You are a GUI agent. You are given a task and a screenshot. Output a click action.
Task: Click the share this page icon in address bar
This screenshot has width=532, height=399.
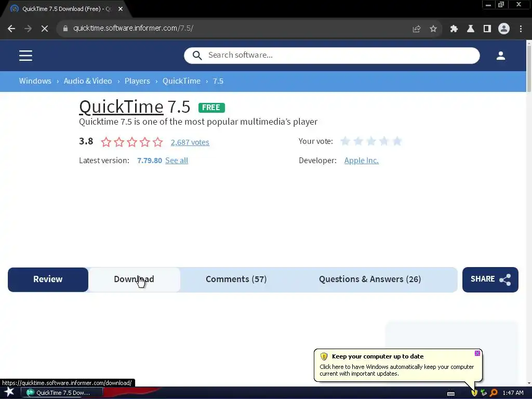417,29
